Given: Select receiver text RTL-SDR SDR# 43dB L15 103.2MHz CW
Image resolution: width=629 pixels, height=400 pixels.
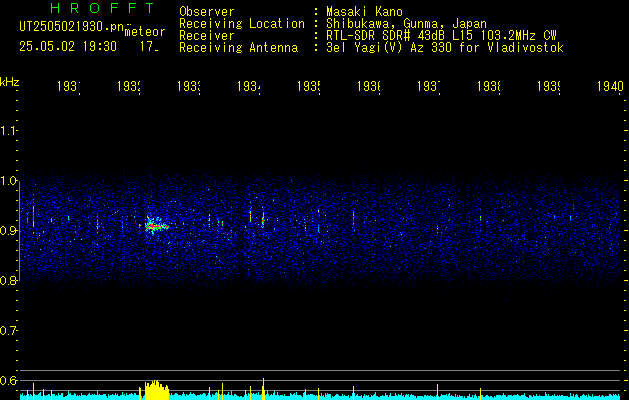Looking at the screenshot, I should (x=441, y=36).
